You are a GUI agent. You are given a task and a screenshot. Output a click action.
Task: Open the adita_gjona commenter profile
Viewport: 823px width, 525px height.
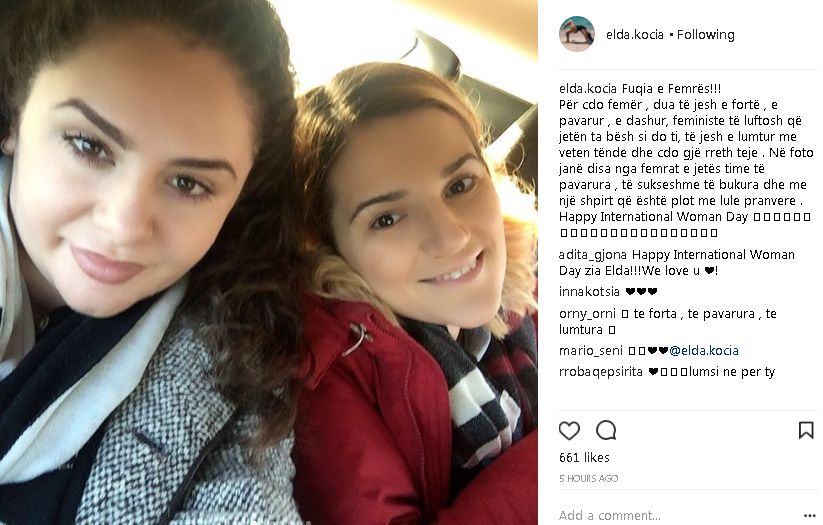(x=593, y=255)
